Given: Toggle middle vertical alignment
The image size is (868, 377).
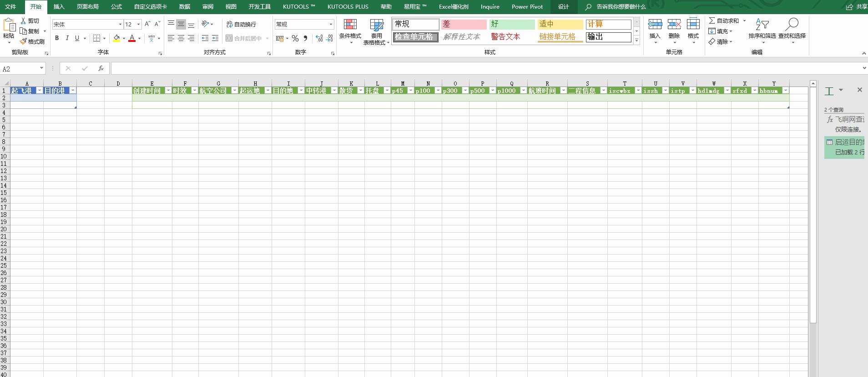Looking at the screenshot, I should (181, 24).
